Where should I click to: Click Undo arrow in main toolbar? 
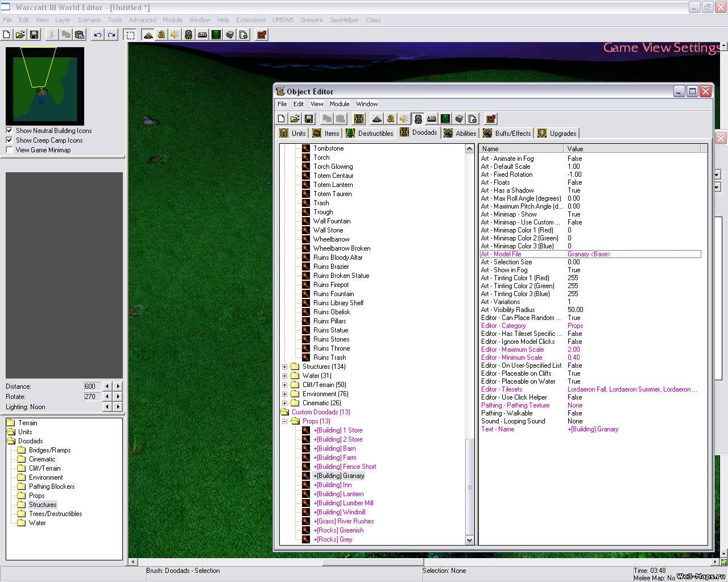pos(98,35)
